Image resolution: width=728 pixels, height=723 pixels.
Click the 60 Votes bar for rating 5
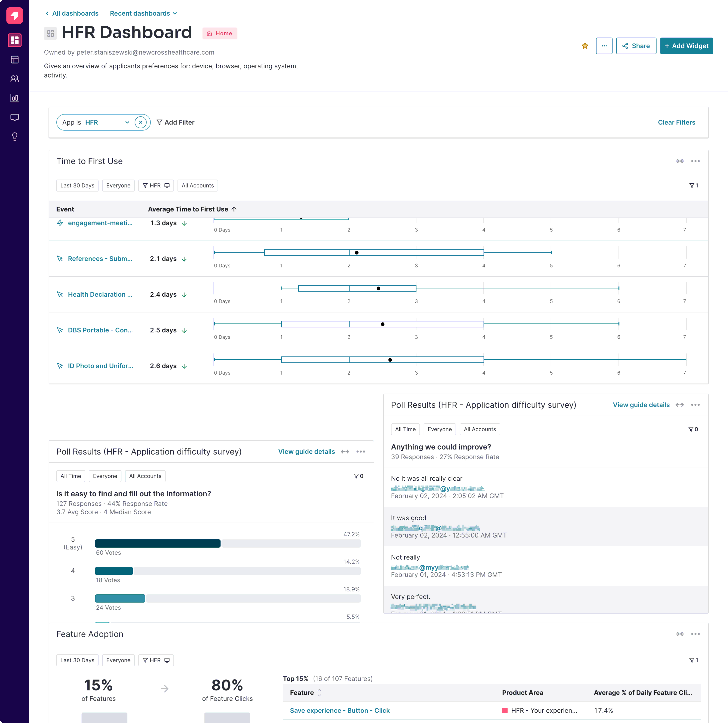point(157,544)
